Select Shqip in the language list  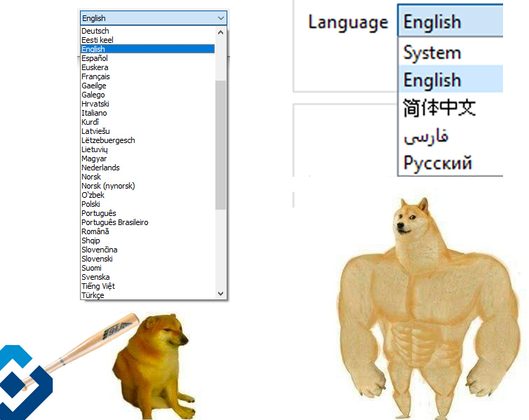click(148, 240)
